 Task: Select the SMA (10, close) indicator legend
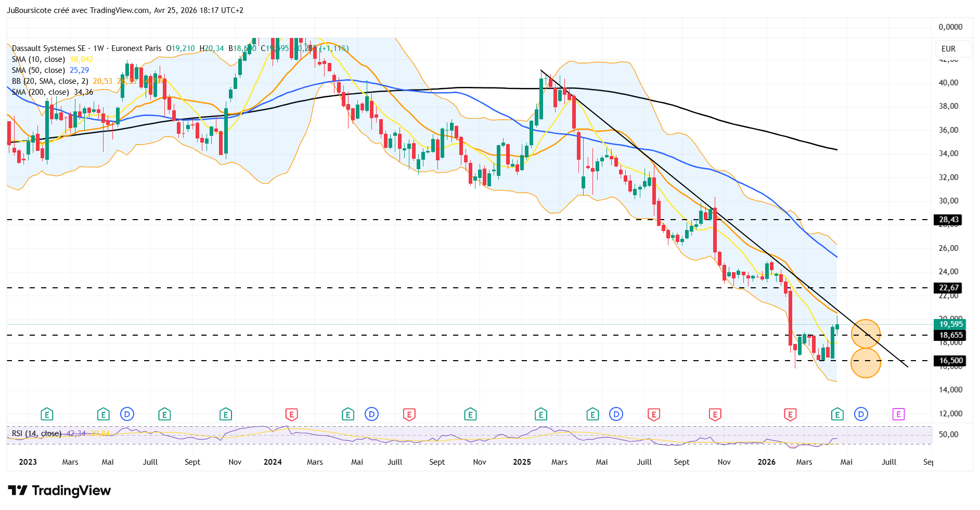coord(38,59)
